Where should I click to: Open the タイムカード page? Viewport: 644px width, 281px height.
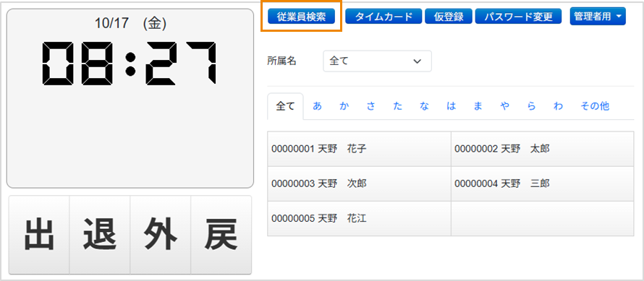(384, 17)
